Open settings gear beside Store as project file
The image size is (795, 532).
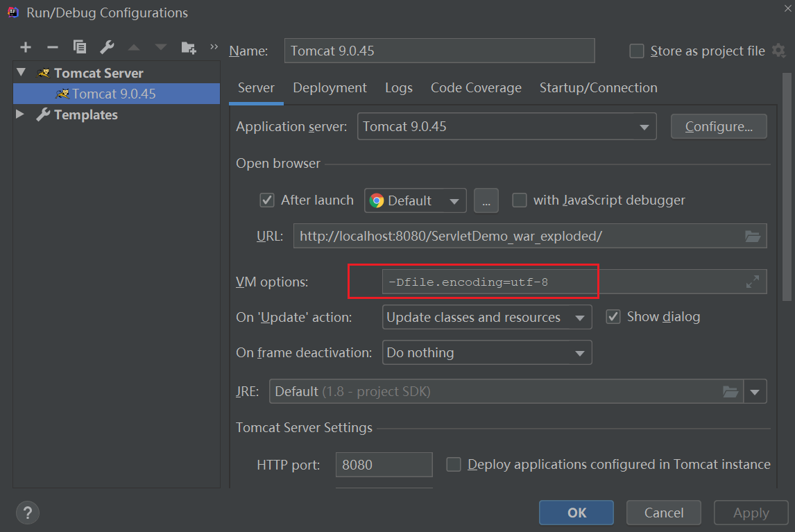pos(779,51)
